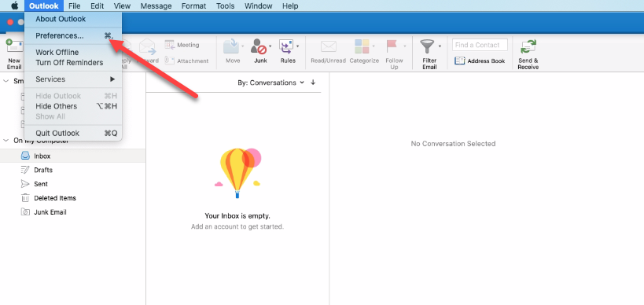Select Turn Off Reminders
Viewport: 644px width, 305px height.
point(73,62)
